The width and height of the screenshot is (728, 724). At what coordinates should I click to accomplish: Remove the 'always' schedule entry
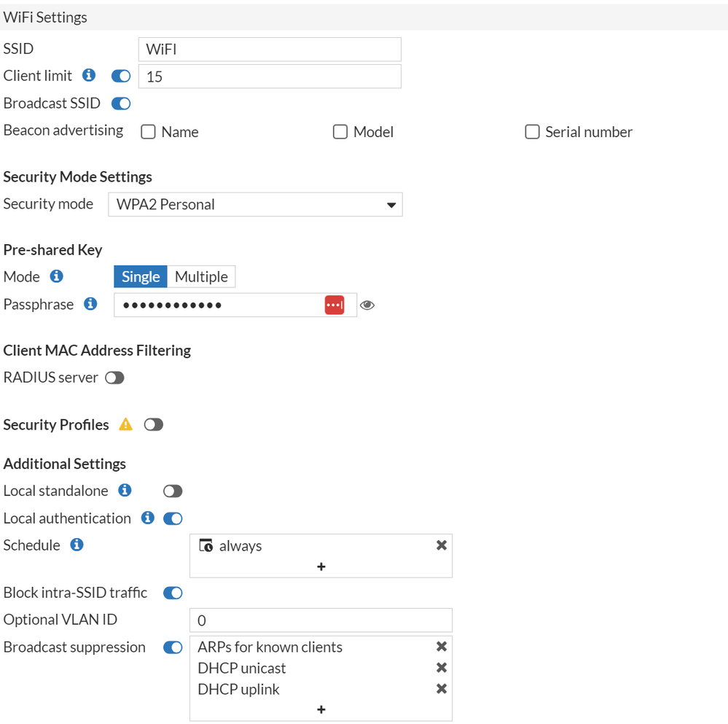(441, 545)
